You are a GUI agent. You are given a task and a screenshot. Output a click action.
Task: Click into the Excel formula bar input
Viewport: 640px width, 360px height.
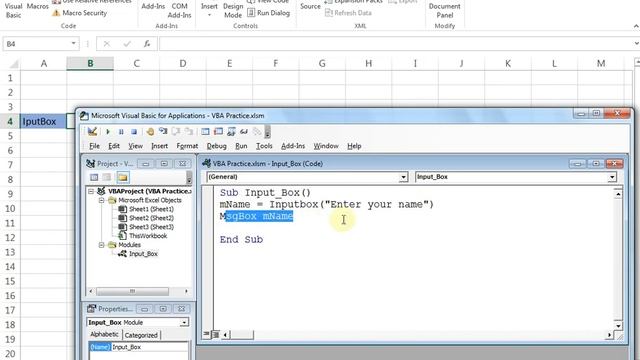395,43
